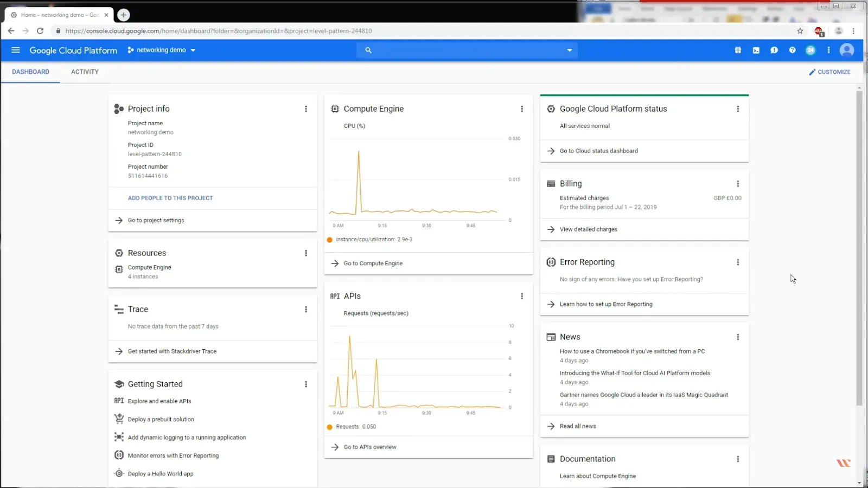Open Documentation card options menu
The width and height of the screenshot is (868, 488).
(738, 459)
